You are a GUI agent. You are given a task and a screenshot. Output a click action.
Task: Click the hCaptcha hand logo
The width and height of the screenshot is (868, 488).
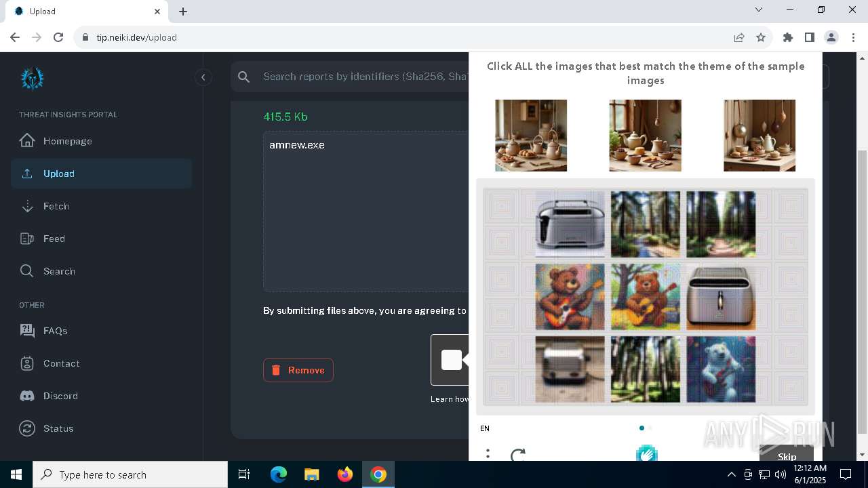[647, 453]
